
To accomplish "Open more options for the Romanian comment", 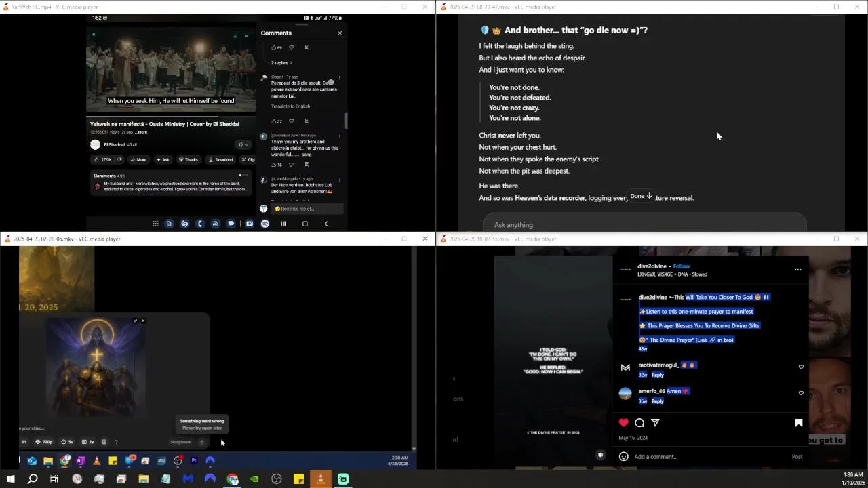I will tap(340, 78).
